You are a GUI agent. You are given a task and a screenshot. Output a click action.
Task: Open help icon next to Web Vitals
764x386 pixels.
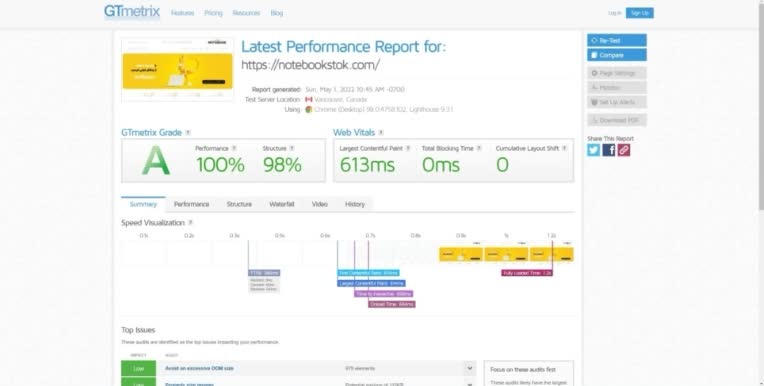point(381,133)
